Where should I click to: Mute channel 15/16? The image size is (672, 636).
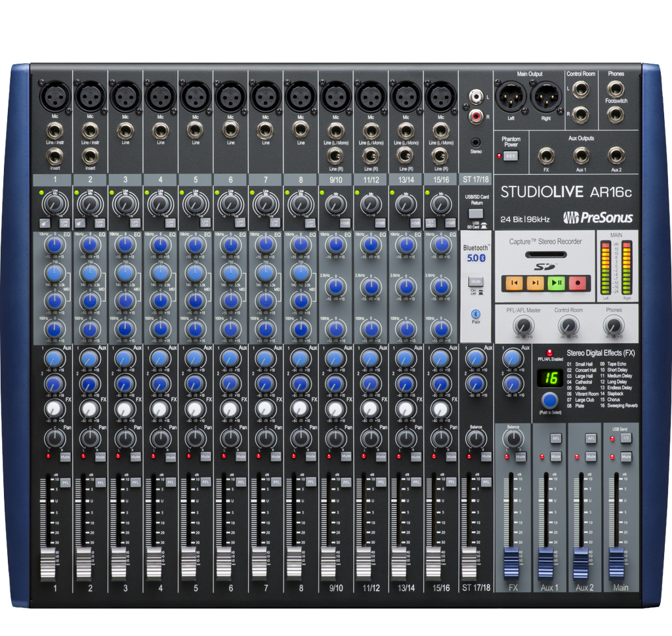pos(451,457)
